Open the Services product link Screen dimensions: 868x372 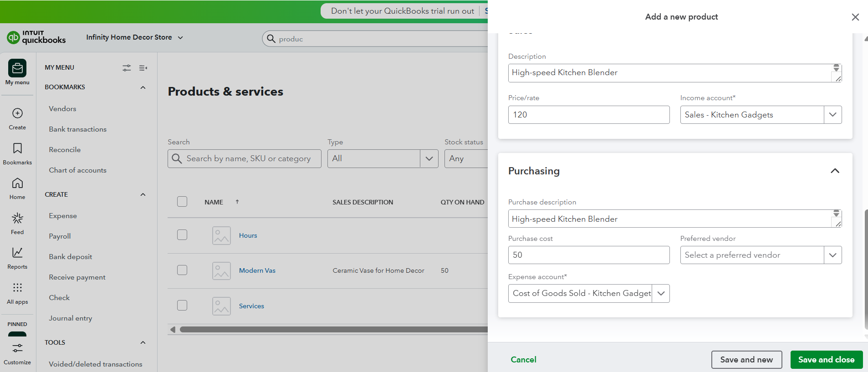(251, 306)
